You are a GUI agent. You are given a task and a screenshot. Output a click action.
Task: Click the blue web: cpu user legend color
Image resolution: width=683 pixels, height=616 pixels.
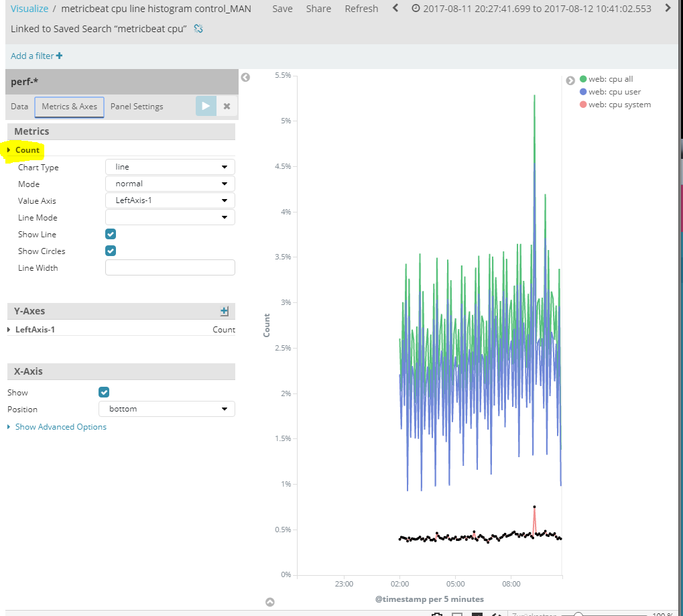pyautogui.click(x=583, y=92)
